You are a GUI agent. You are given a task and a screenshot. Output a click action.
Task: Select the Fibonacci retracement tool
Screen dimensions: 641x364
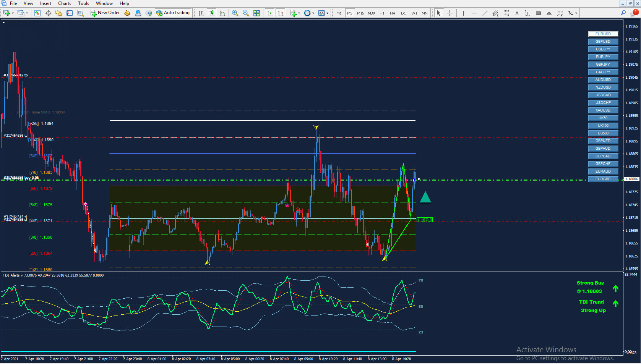[x=506, y=13]
